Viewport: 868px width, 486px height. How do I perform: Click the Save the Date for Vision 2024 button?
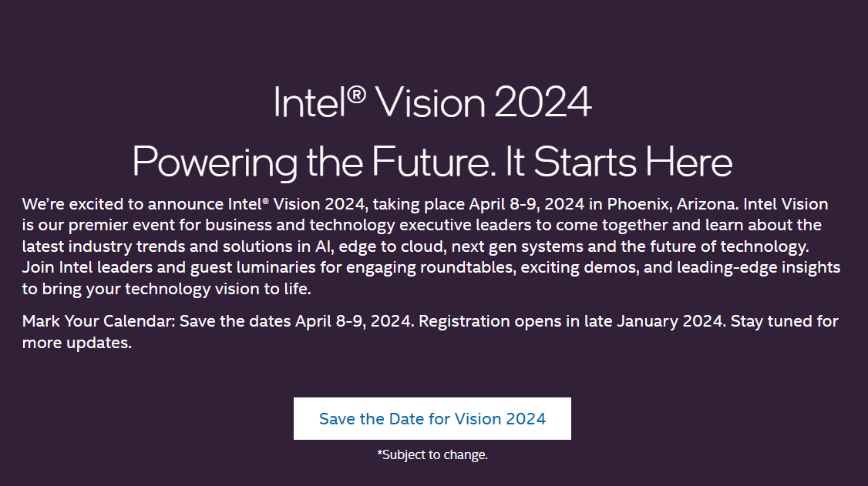[432, 418]
